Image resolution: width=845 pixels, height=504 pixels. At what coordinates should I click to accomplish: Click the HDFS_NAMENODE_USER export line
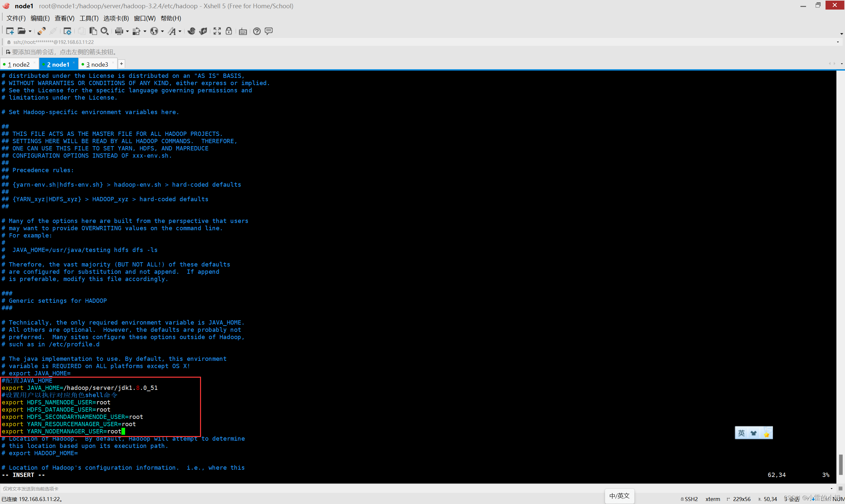(x=56, y=402)
